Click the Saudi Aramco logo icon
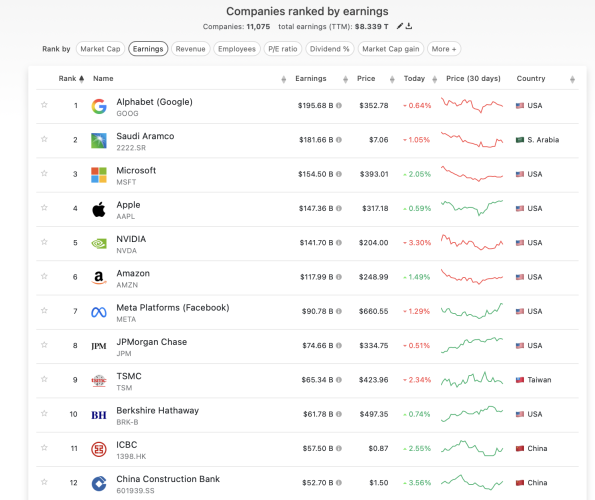 (99, 140)
